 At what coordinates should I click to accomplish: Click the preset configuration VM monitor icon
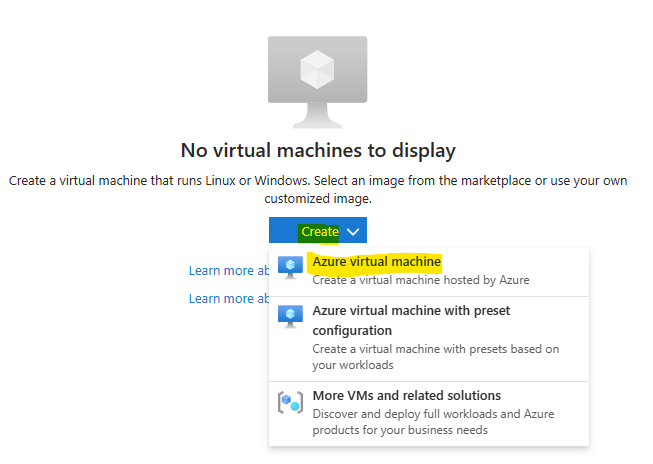[290, 317]
